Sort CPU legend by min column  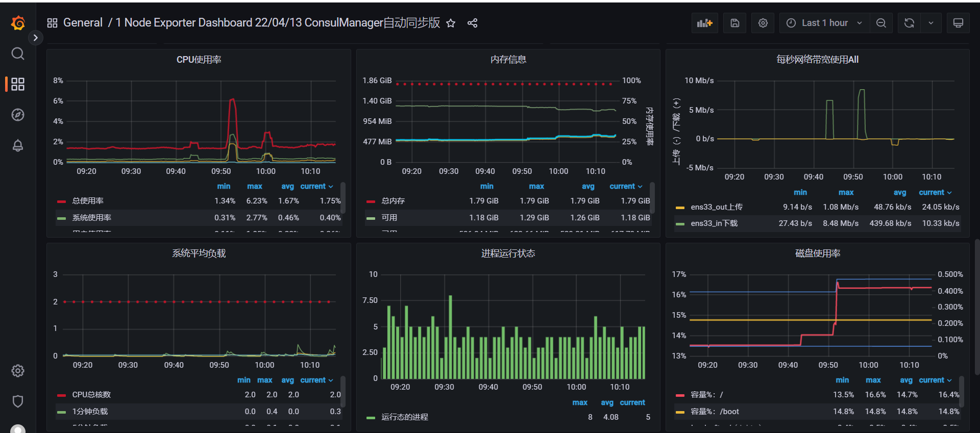[x=224, y=186]
